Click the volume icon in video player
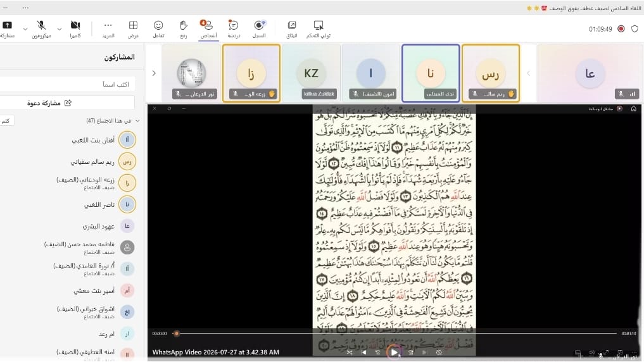 click(x=592, y=353)
